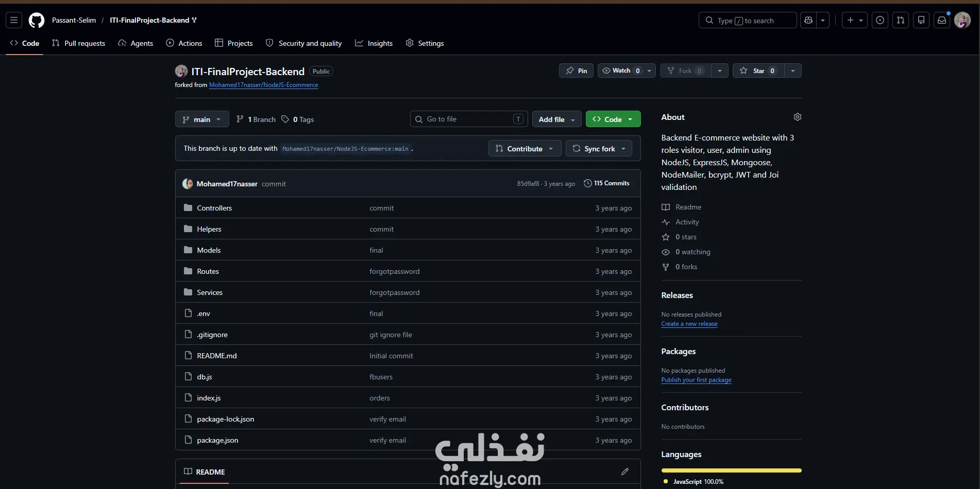Open the main branch selector dropdown
The width and height of the screenshot is (980, 489).
202,119
